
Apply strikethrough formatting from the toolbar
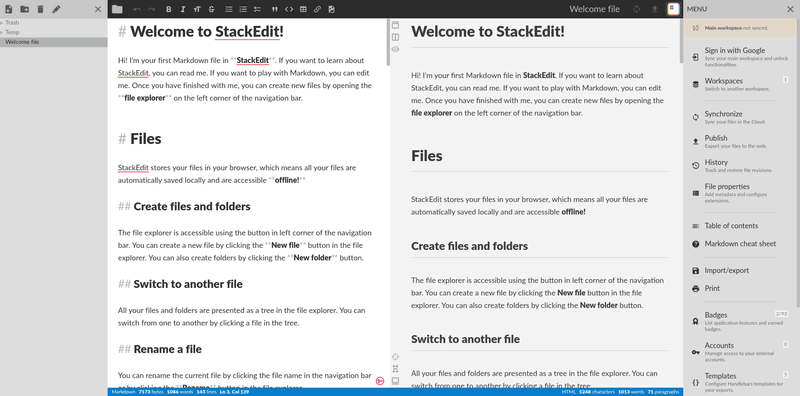pyautogui.click(x=212, y=9)
